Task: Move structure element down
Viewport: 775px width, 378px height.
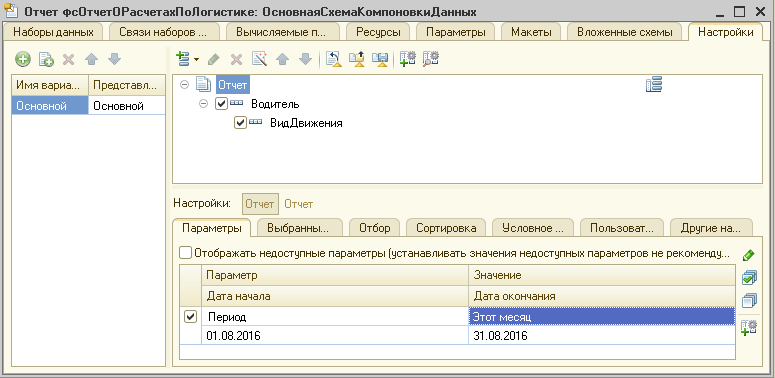Action: coord(305,59)
